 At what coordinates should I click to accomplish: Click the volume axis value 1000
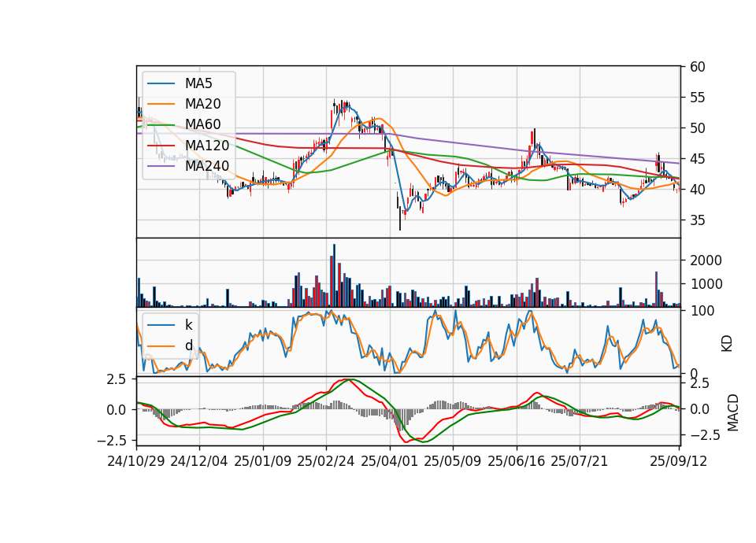[x=706, y=284]
